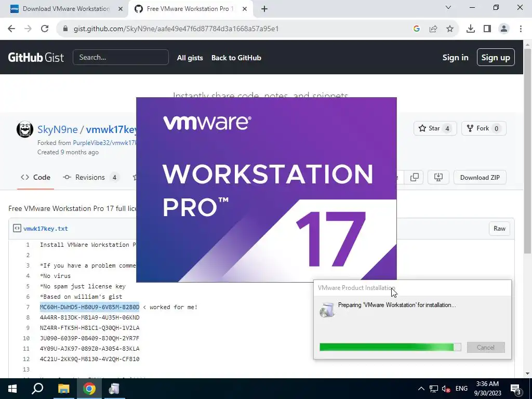Go Back to GitHub
The width and height of the screenshot is (532, 399).
[x=236, y=58]
